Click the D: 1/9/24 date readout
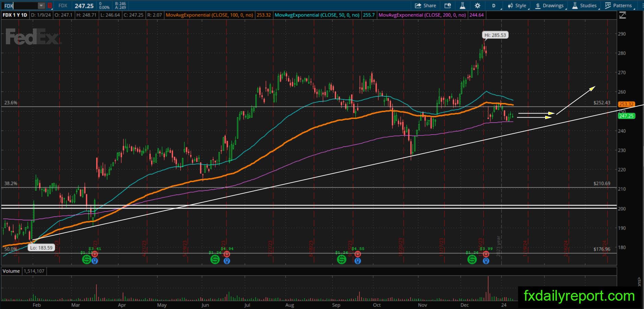This screenshot has width=644, height=309. [41, 15]
